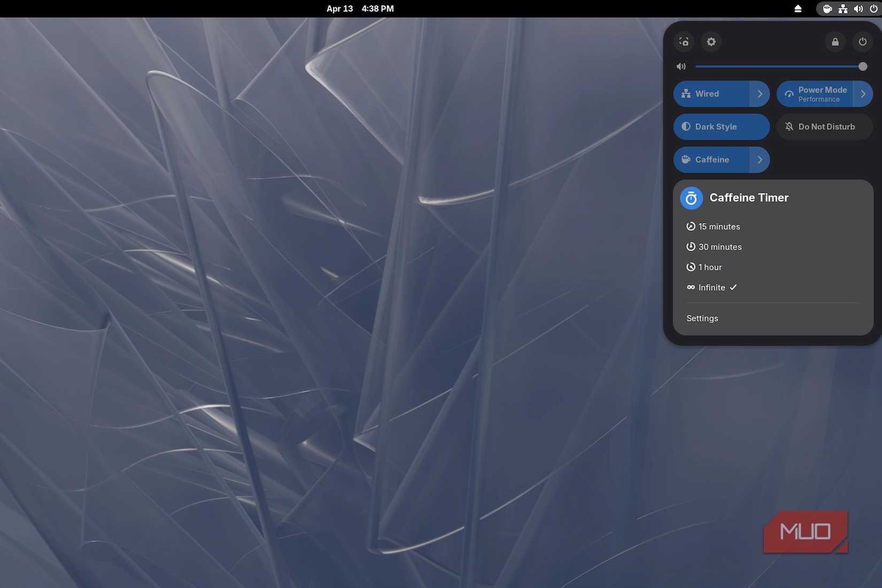
Task: Collapse the Caffeine Timer menu arrow
Action: pos(760,160)
